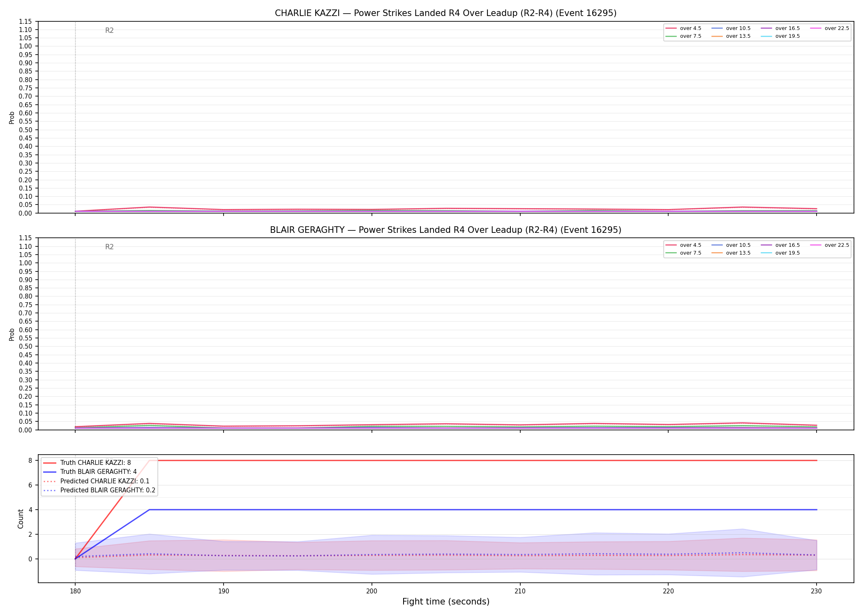Click legend entry 'Predicted BLAIR GERAGHTY: 0.2'
This screenshot has width=863, height=616.
point(99,490)
